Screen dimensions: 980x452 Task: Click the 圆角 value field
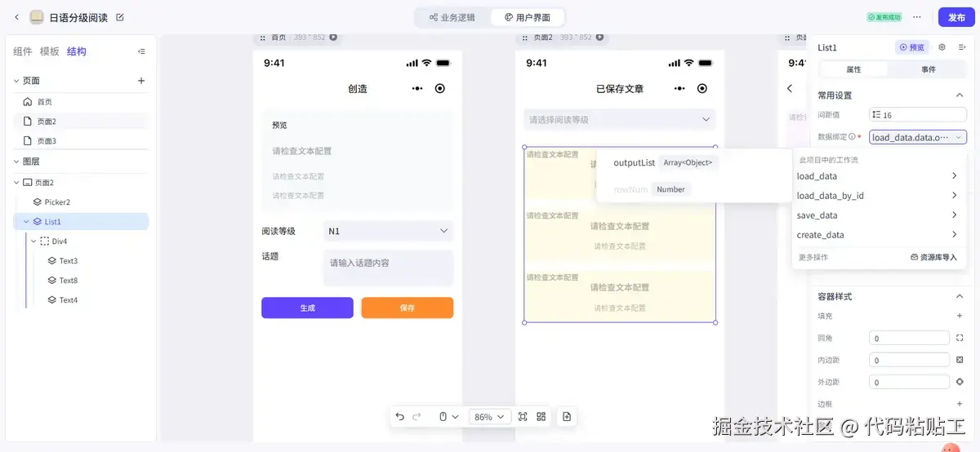[909, 338]
